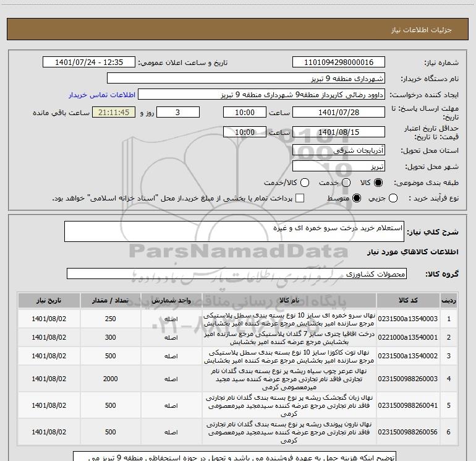Click the page header جزئیات اطلاعات نیاز

click(422, 30)
